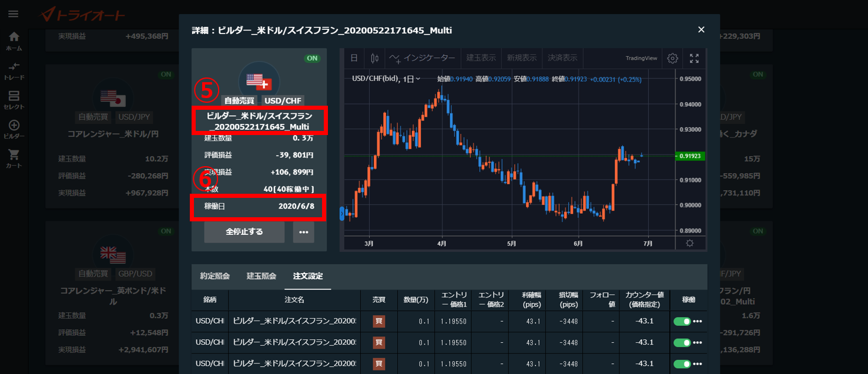868x374 pixels.
Task: Open the 日 timeframe selector in chart toolbar
Action: click(354, 58)
